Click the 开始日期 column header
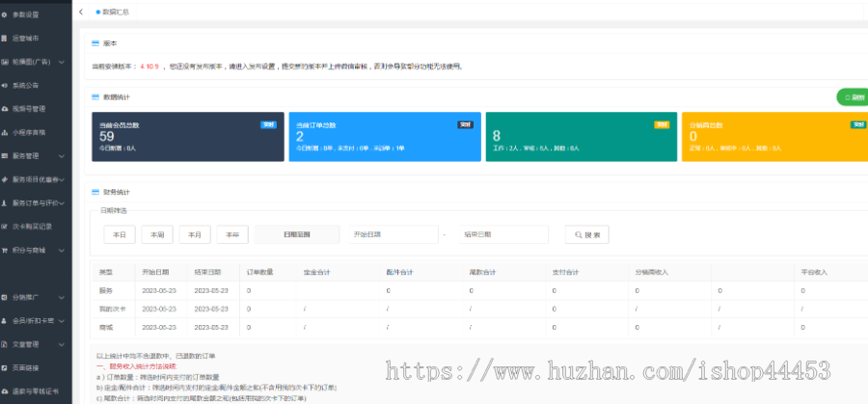 tap(155, 272)
